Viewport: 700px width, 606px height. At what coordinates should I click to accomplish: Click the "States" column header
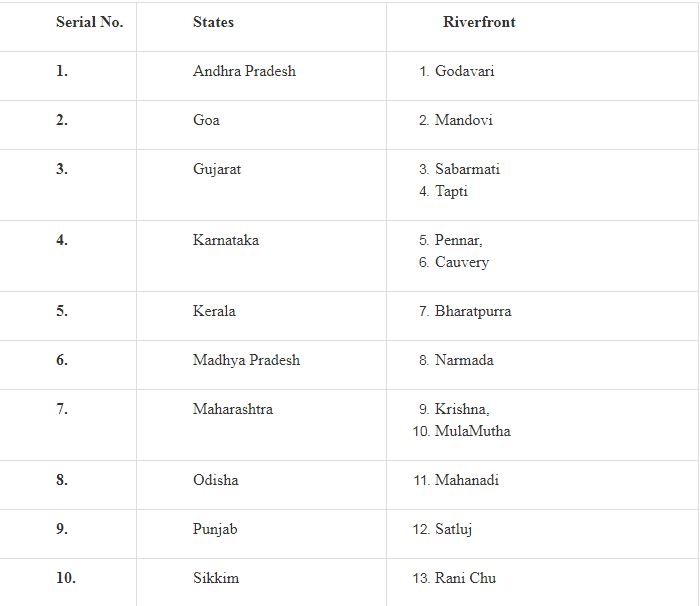(213, 22)
